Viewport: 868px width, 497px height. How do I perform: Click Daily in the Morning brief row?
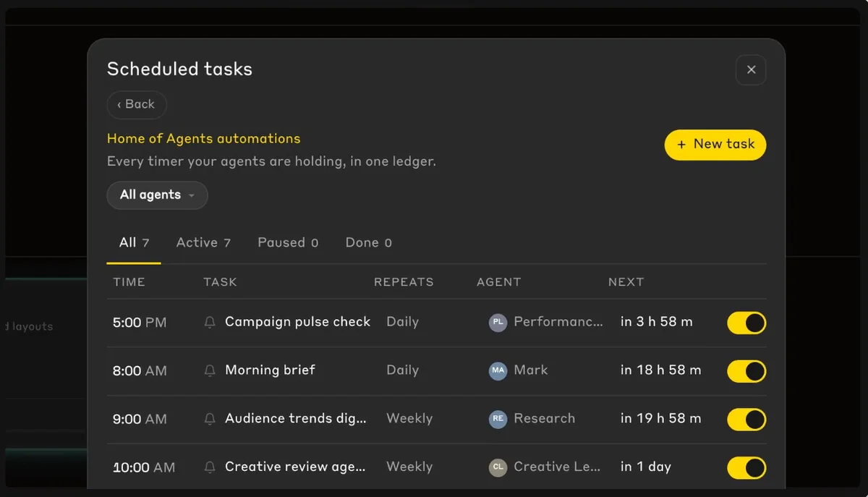click(403, 370)
